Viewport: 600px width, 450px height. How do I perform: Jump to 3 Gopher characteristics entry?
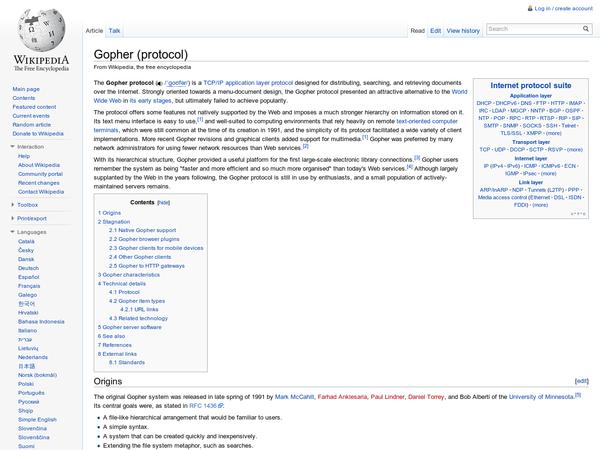pos(129,275)
